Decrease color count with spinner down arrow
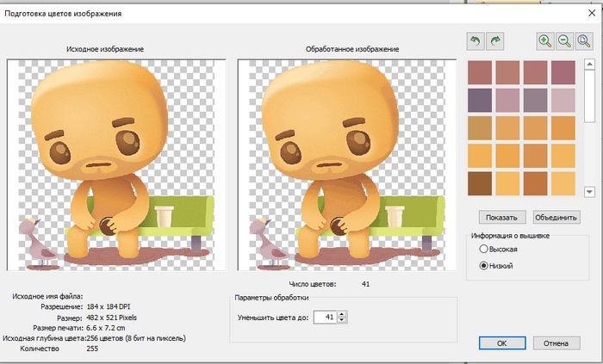Image resolution: width=603 pixels, height=364 pixels. (x=343, y=321)
